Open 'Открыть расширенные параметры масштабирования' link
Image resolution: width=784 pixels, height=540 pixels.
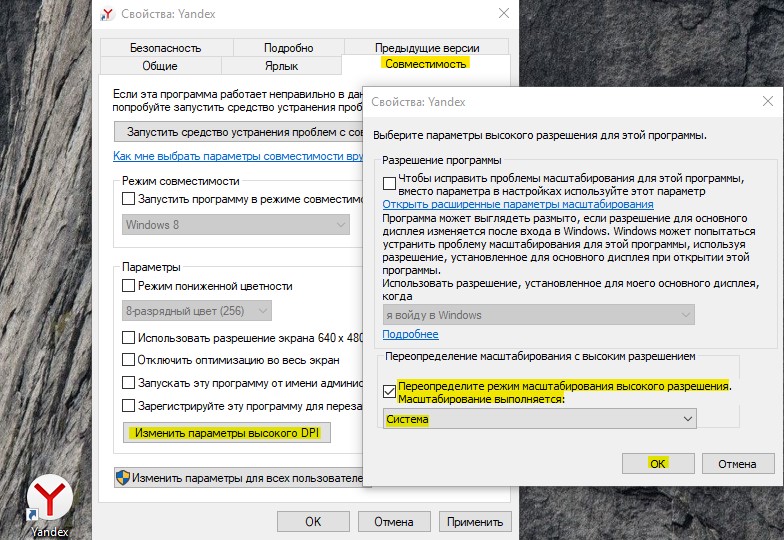click(518, 204)
